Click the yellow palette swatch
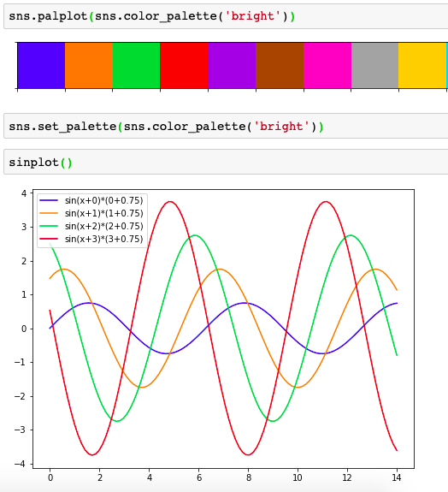448x492 pixels. point(422,65)
